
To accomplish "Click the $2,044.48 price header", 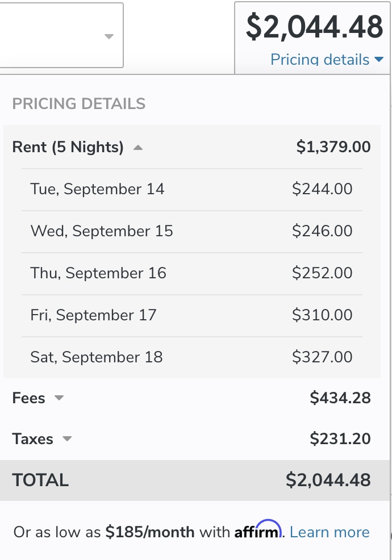I will coord(314,27).
